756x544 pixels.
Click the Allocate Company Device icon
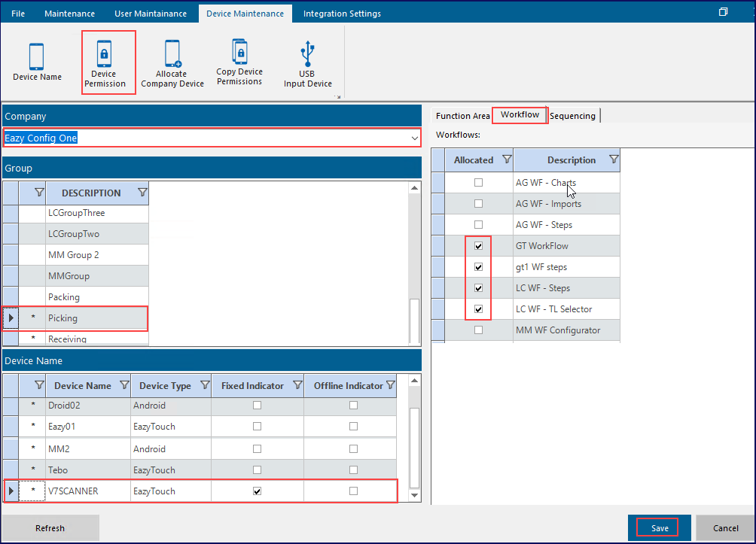coord(172,60)
